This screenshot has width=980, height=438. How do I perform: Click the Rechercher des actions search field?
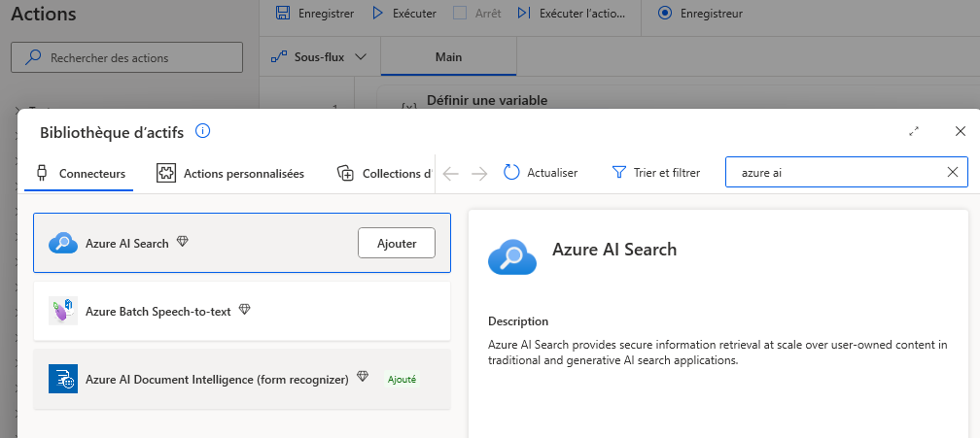(x=126, y=58)
